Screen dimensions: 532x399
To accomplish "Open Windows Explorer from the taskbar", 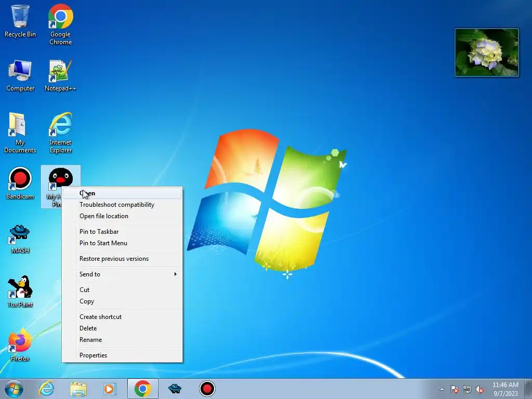I will pos(78,389).
